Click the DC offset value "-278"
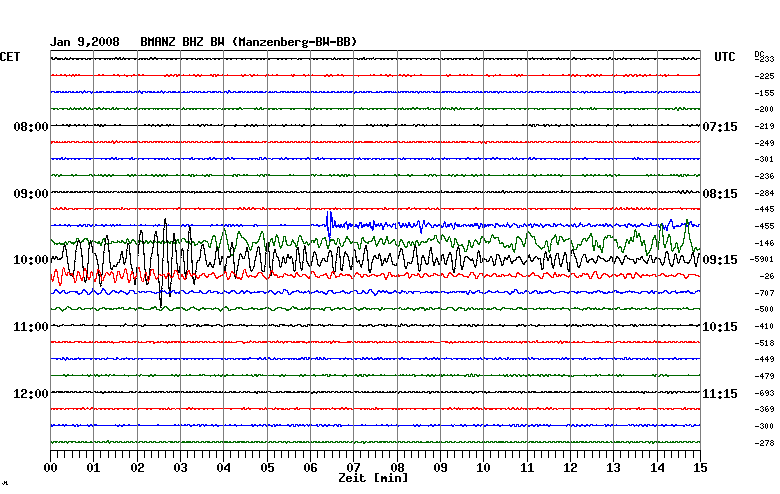The image size is (780, 494). (765, 443)
